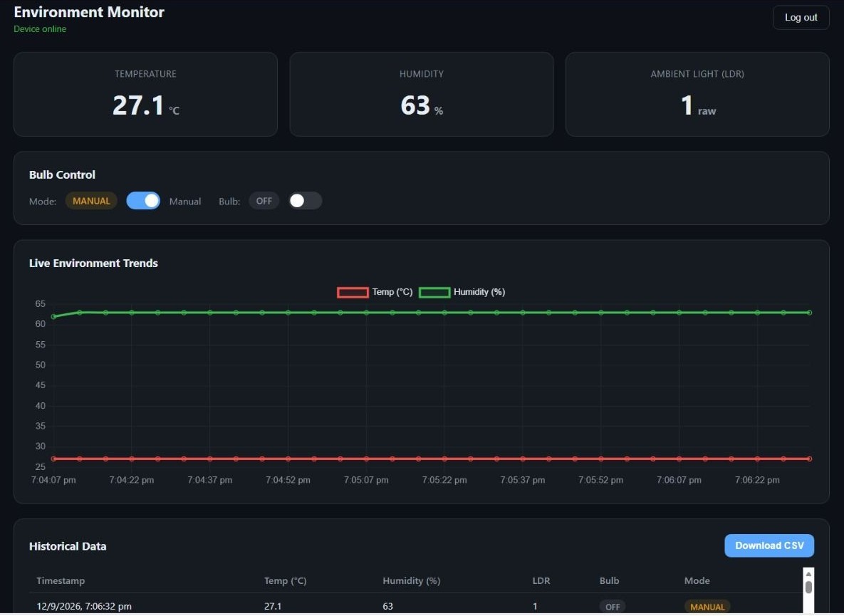Click the Temperature reading 27.1

pyautogui.click(x=137, y=105)
